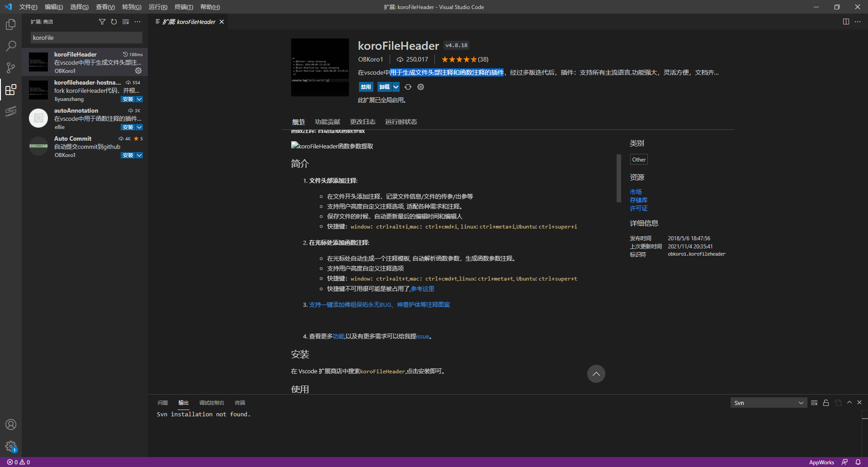
Task: Open editor more actions menu
Action: pos(858,22)
